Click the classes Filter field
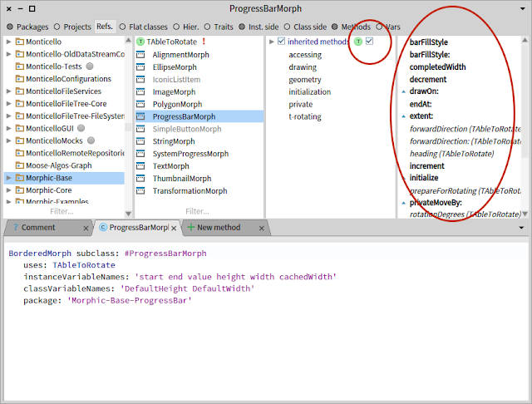This screenshot has width=532, height=404. [x=197, y=211]
